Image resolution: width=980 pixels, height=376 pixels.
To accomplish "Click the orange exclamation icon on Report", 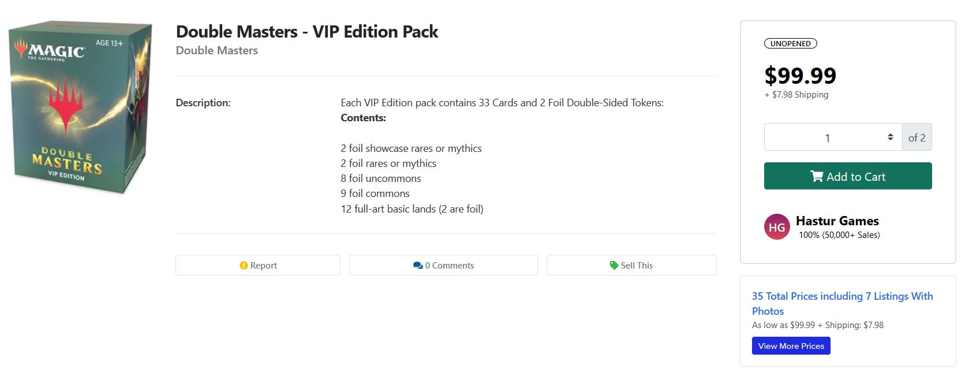I will pos(244,266).
